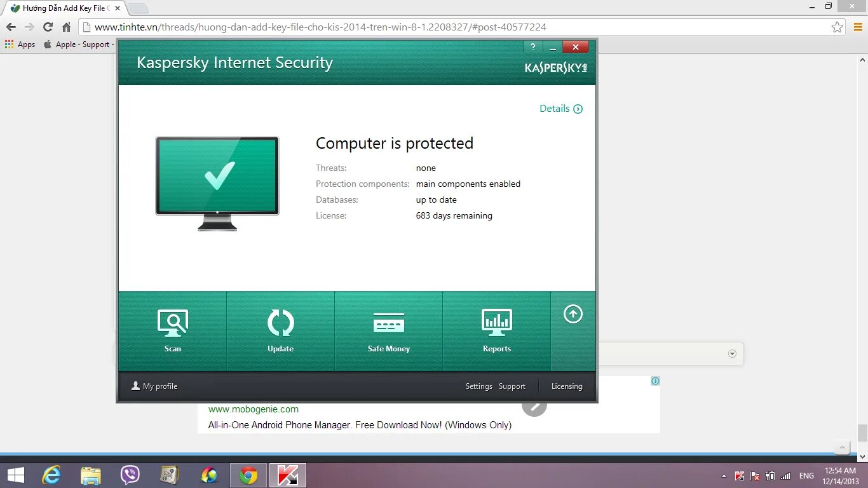The width and height of the screenshot is (868, 488).
Task: Open protection Details link
Action: click(561, 109)
